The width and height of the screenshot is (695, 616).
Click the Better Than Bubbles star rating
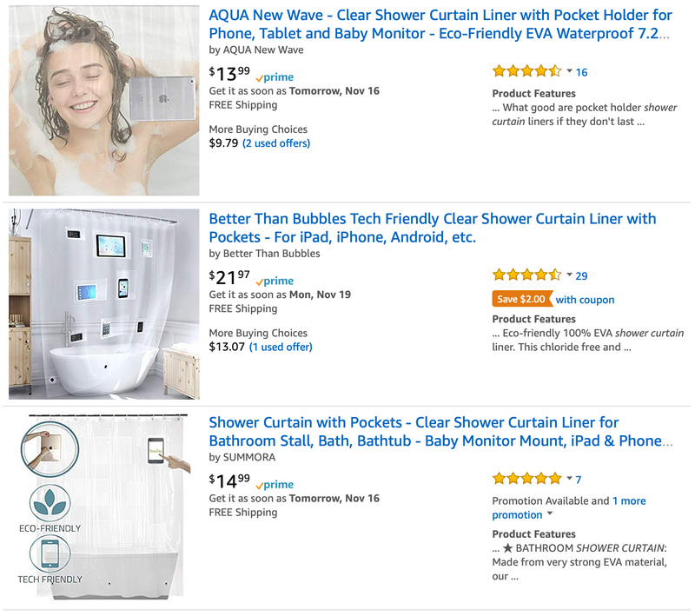tap(526, 275)
